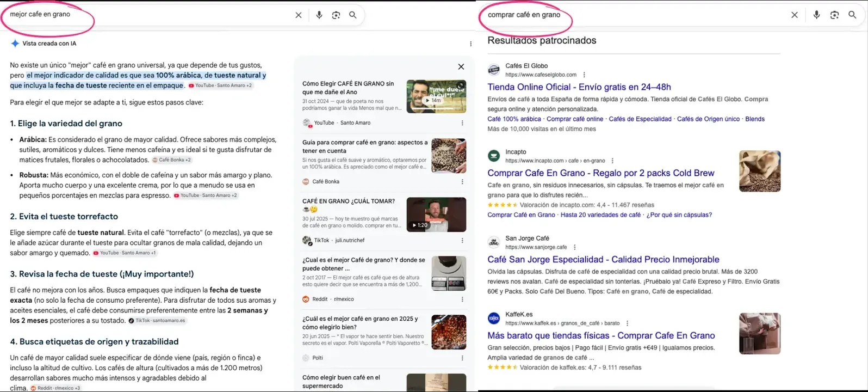
Task: Select heading '1. Elige la variedad del grano'
Action: coord(66,124)
